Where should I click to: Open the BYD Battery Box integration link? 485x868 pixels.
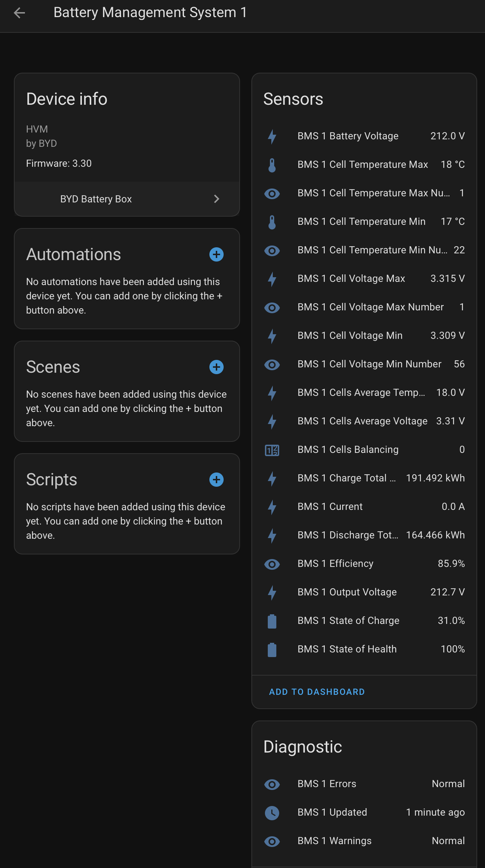96,199
